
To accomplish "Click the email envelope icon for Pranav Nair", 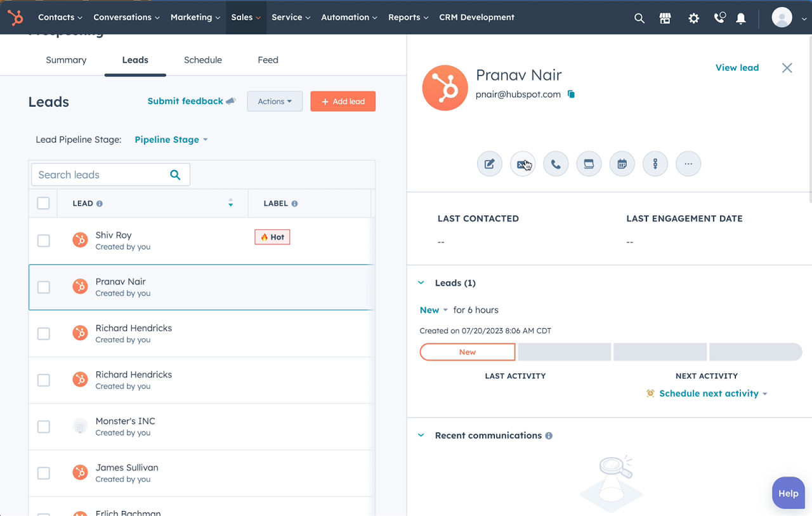I will click(x=523, y=164).
